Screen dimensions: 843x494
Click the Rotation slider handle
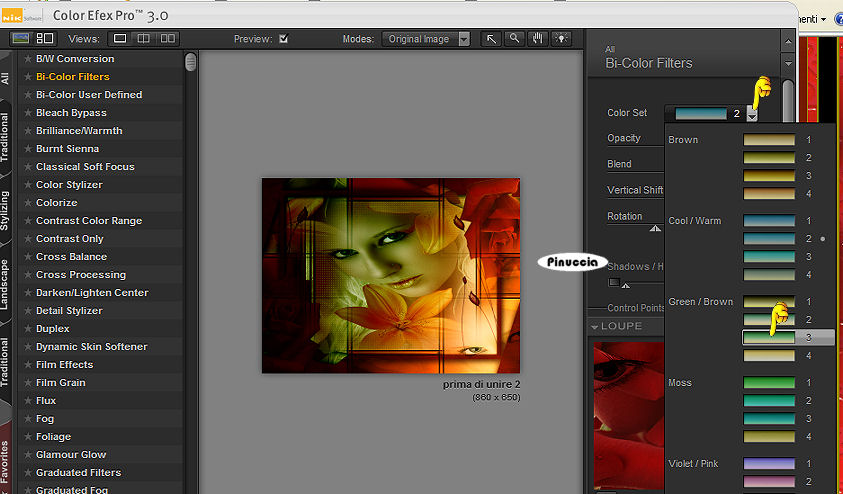pos(655,228)
